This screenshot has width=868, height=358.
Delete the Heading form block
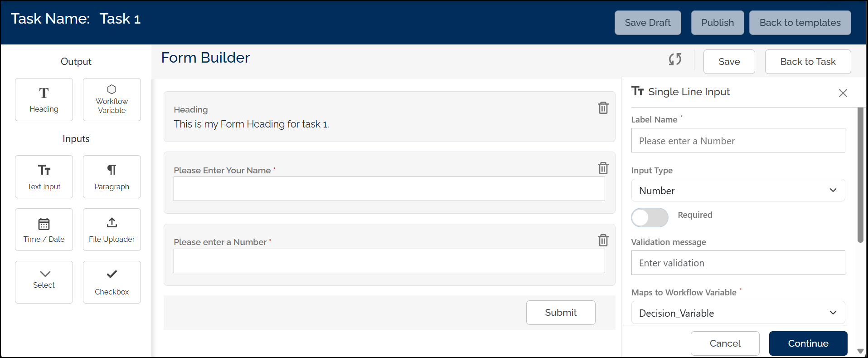pyautogui.click(x=603, y=108)
